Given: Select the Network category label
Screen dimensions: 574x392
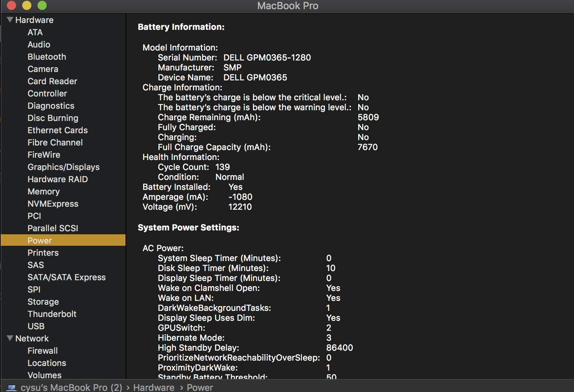Looking at the screenshot, I should (x=32, y=338).
